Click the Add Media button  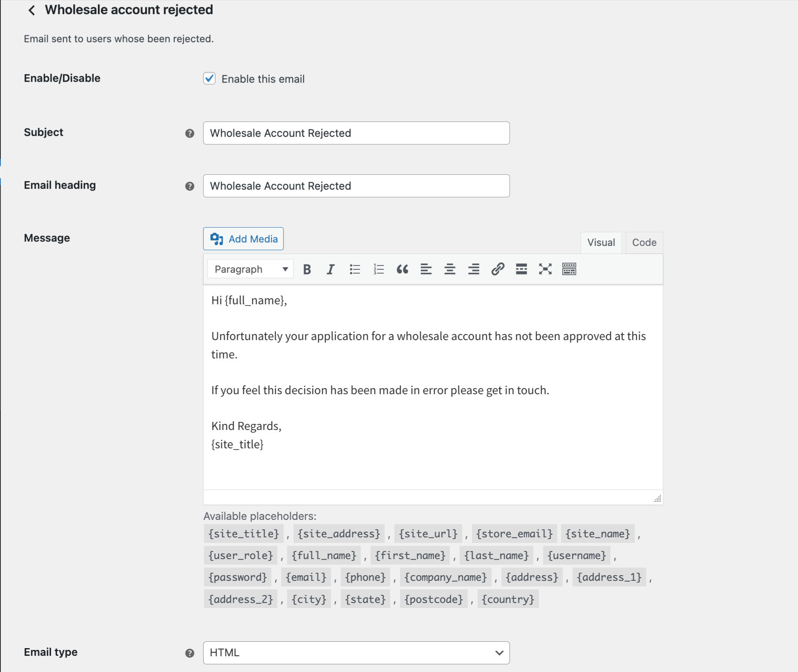pos(243,239)
